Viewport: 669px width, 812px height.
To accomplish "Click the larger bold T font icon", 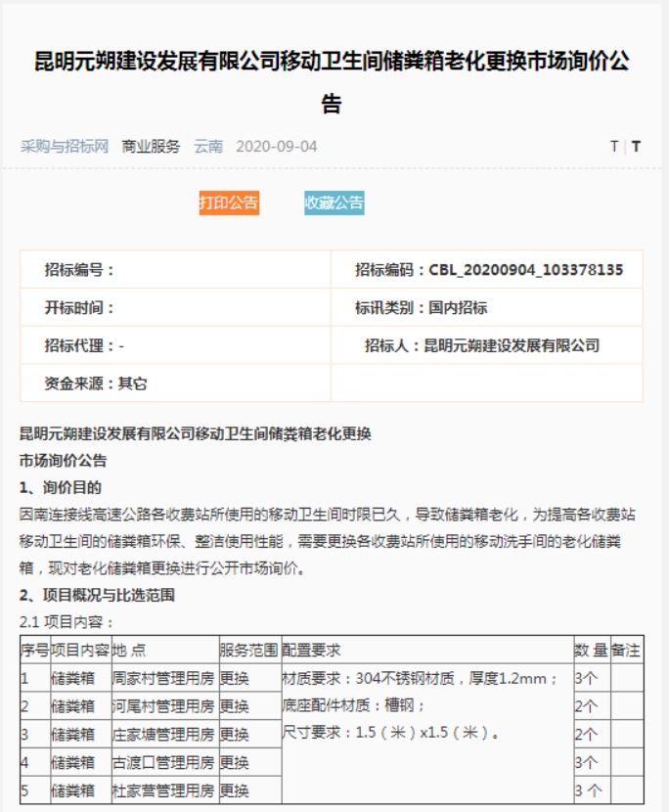I will click(x=636, y=147).
